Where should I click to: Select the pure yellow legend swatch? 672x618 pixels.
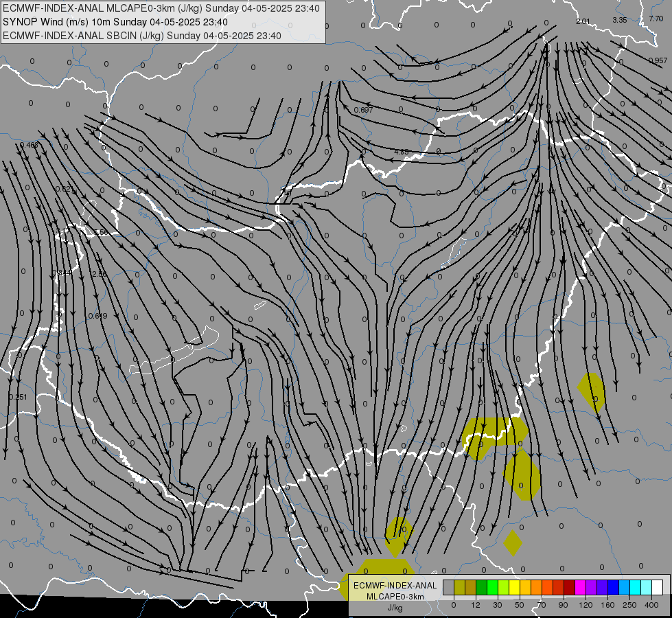coord(514,587)
